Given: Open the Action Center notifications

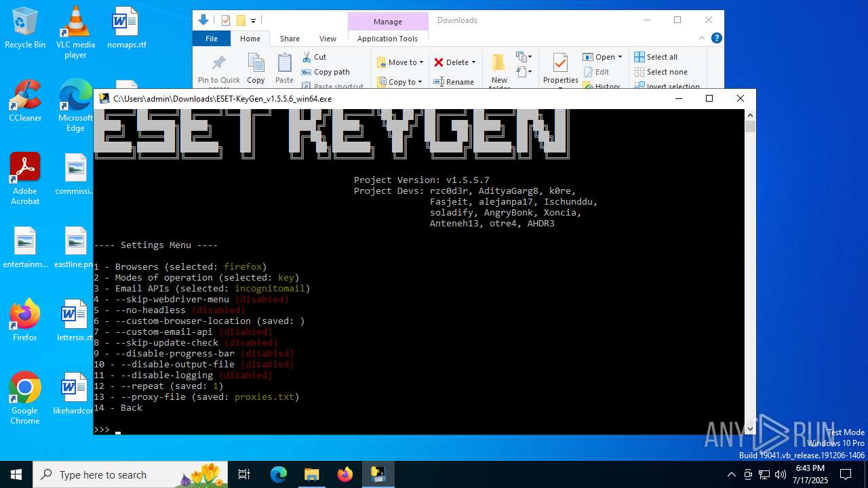Looking at the screenshot, I should click(x=846, y=474).
